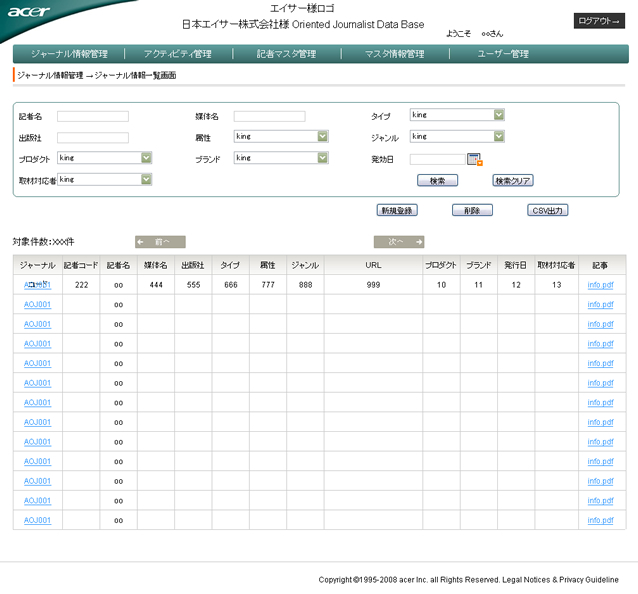Select the cell with value 666

coord(230,285)
